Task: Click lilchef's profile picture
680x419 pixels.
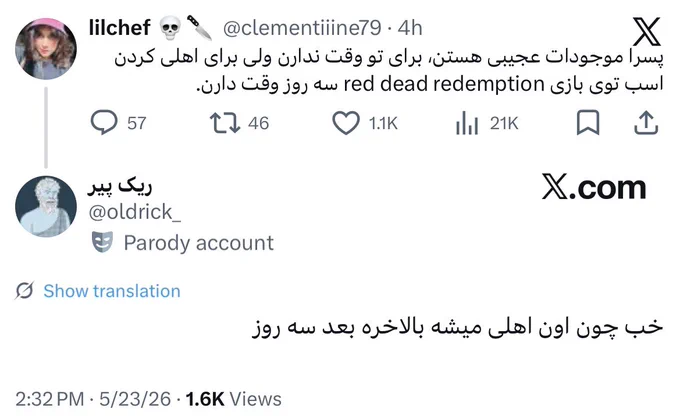Action: 46,49
